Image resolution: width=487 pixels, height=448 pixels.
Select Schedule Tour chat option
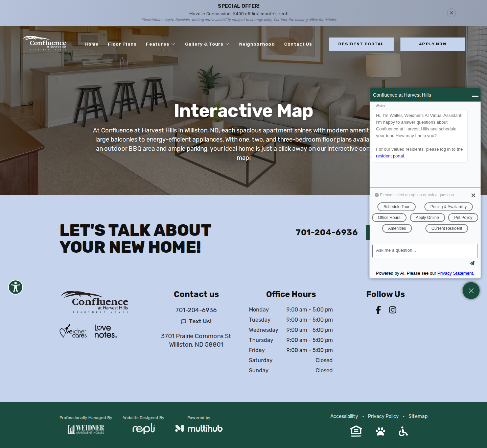396,207
